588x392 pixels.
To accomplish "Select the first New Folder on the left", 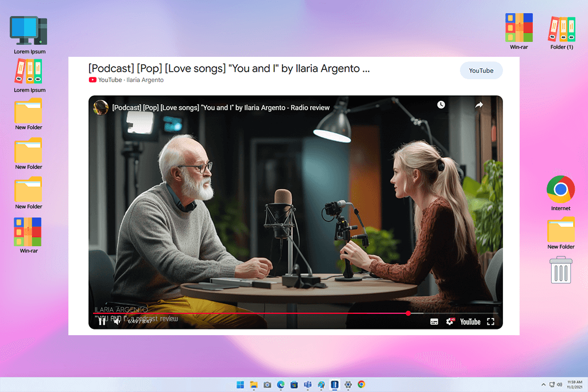I will click(29, 114).
